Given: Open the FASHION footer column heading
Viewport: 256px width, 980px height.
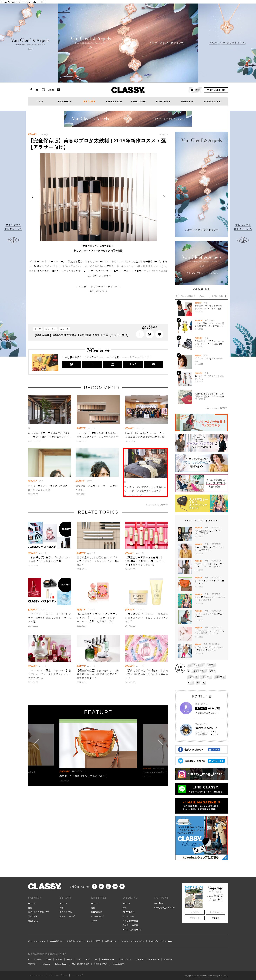Looking at the screenshot, I should [x=35, y=897].
